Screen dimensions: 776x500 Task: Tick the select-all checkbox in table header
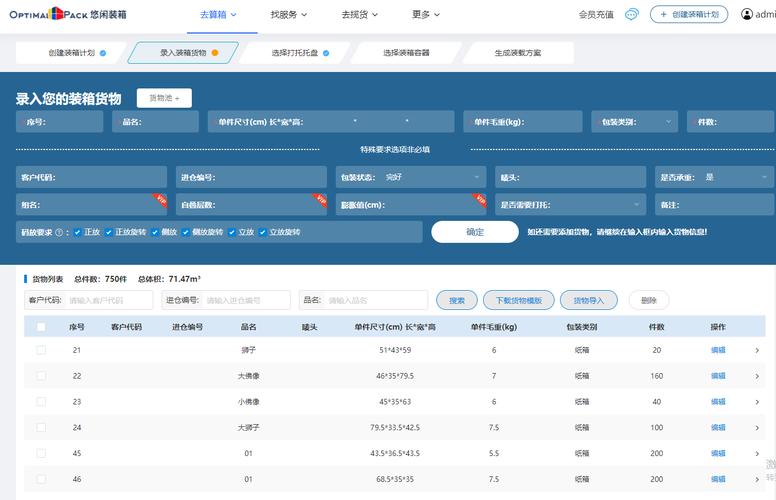pyautogui.click(x=41, y=327)
